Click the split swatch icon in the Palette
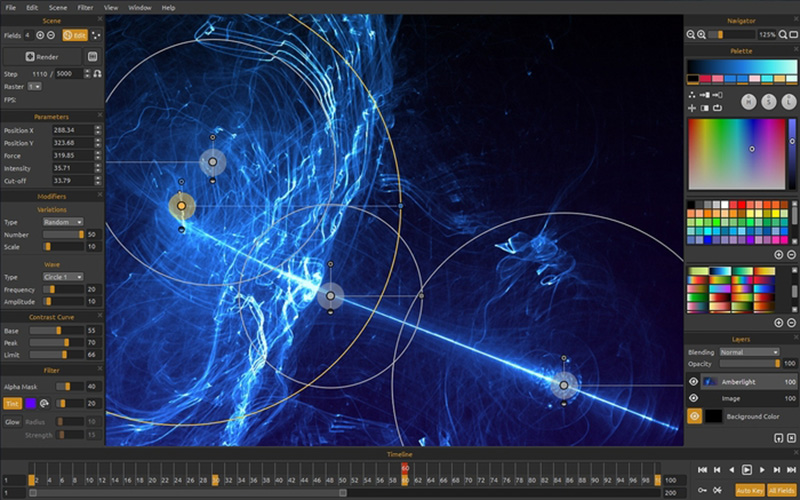 (x=705, y=108)
